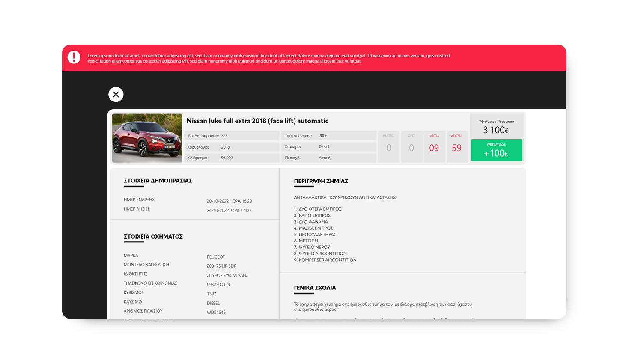Viewport: 629px width, 364px height.
Task: Click end date 24-10-2022 ΩΡΑ 17:00
Action: (229, 210)
